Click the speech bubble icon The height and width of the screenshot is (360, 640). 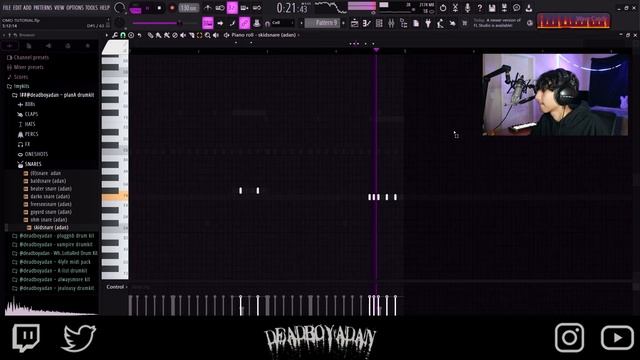click(516, 8)
